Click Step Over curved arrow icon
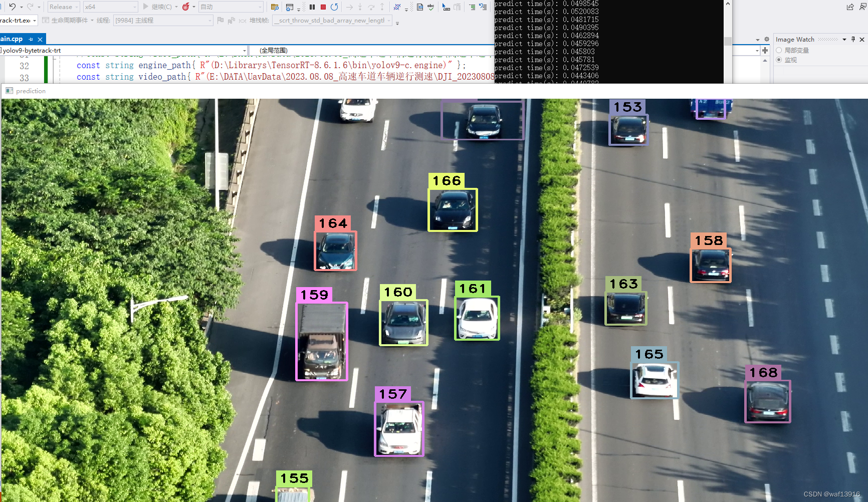 [371, 7]
